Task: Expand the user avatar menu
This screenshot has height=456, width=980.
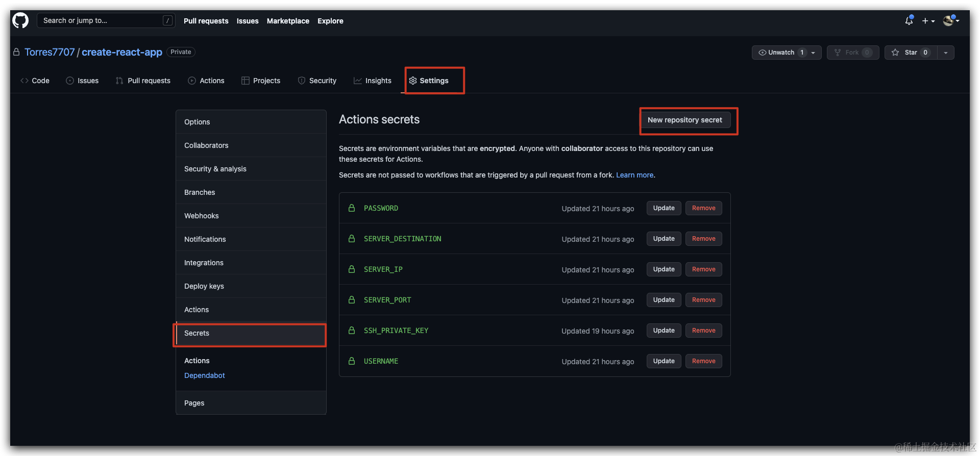Action: (950, 21)
